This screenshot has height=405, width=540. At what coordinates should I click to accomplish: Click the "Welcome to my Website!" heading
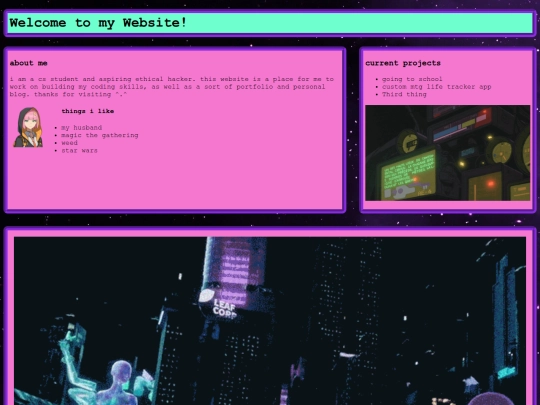click(98, 23)
